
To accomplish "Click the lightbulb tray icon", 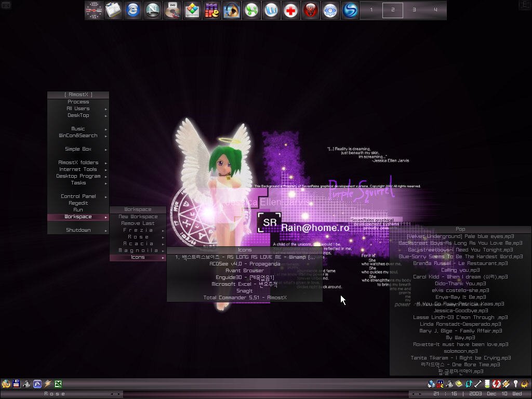I will (516, 384).
